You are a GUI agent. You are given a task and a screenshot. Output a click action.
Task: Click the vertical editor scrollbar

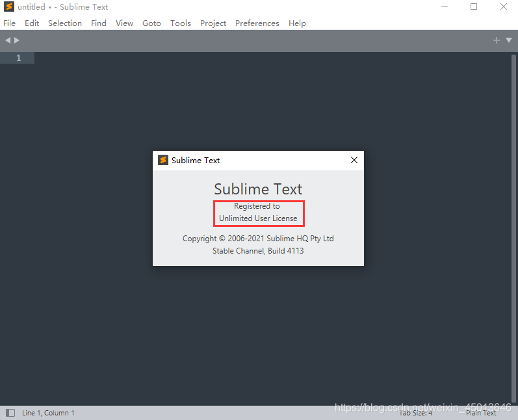pos(513,228)
